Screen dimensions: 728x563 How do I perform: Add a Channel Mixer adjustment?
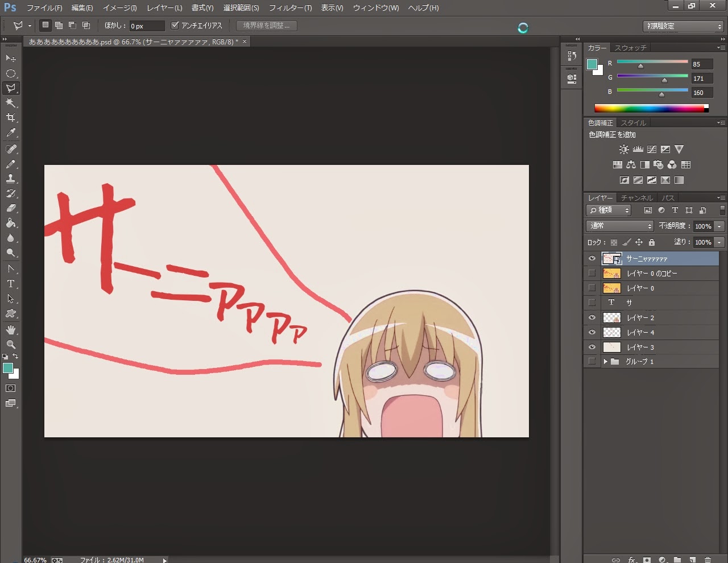672,165
